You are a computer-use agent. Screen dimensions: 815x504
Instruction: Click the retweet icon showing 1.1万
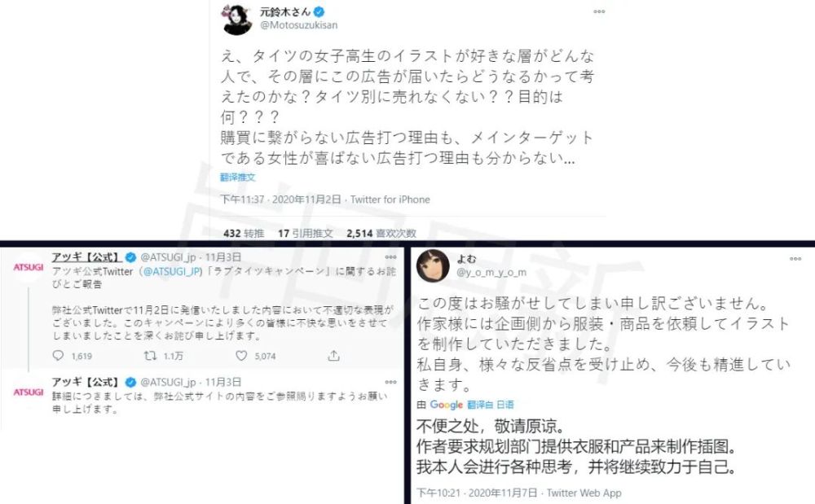pyautogui.click(x=150, y=356)
